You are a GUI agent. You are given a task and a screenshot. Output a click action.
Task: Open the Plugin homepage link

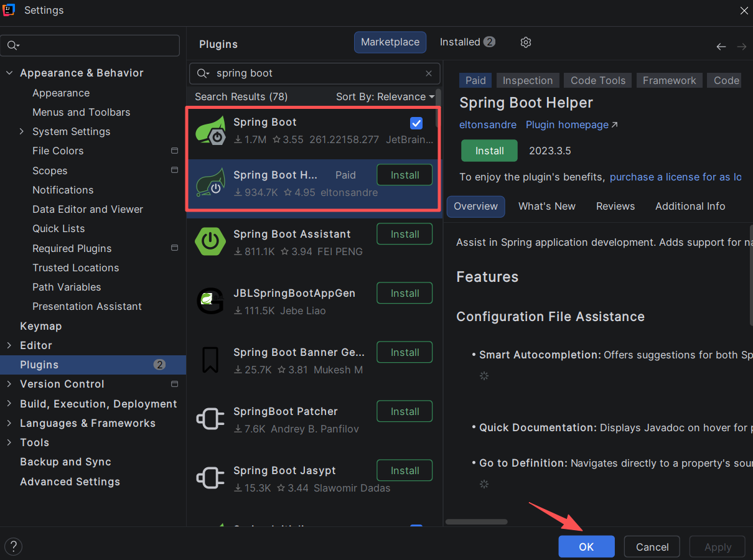pos(572,125)
